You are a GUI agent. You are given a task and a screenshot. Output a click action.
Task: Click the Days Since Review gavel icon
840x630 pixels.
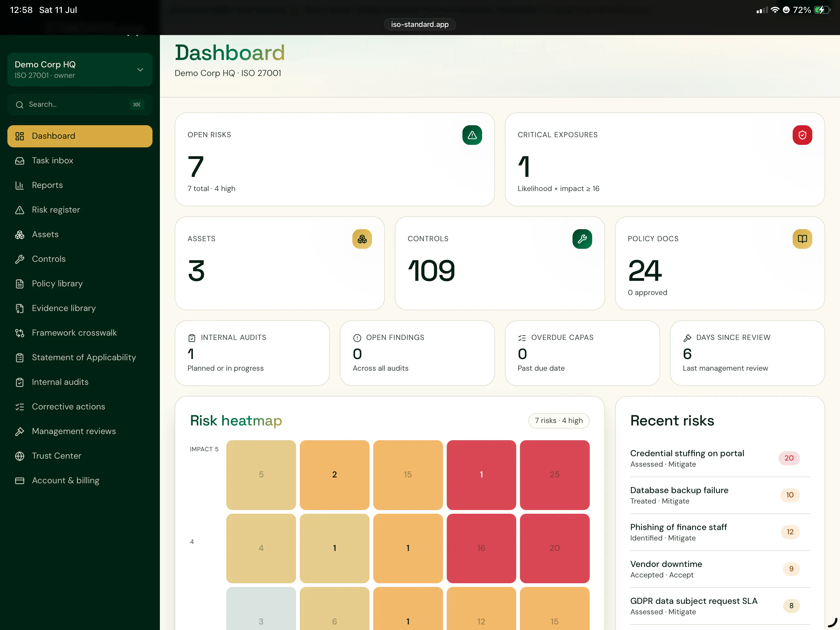[687, 338]
